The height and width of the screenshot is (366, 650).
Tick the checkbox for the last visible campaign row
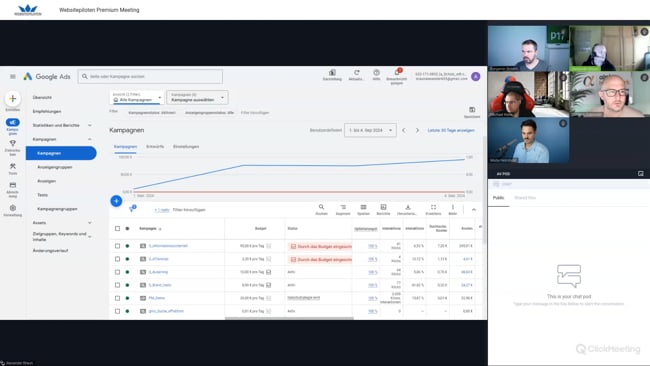[117, 311]
